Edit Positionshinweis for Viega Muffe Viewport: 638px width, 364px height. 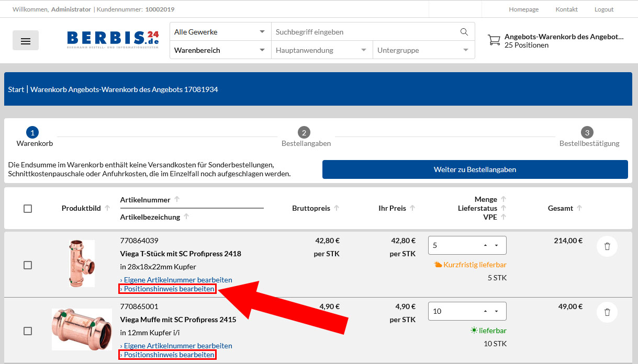click(x=167, y=355)
